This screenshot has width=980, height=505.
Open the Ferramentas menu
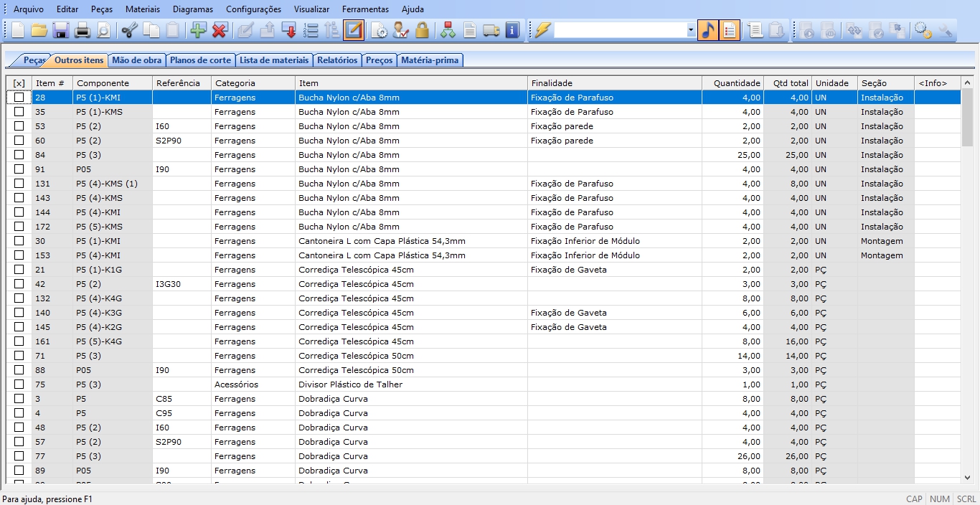[x=365, y=9]
